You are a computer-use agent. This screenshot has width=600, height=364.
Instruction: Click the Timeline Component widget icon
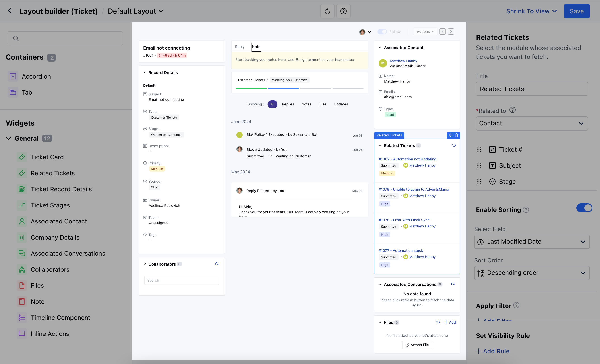click(22, 318)
